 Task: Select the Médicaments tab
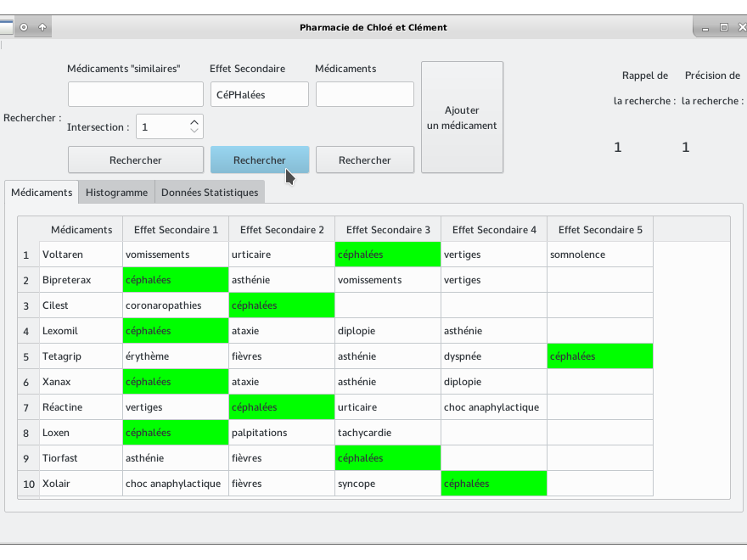42,193
